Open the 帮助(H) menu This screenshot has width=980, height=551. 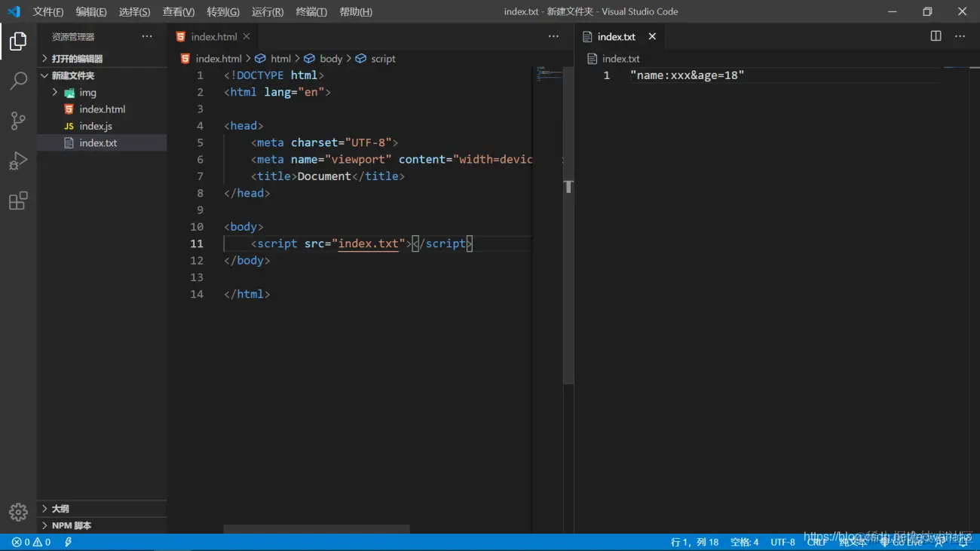(x=356, y=11)
